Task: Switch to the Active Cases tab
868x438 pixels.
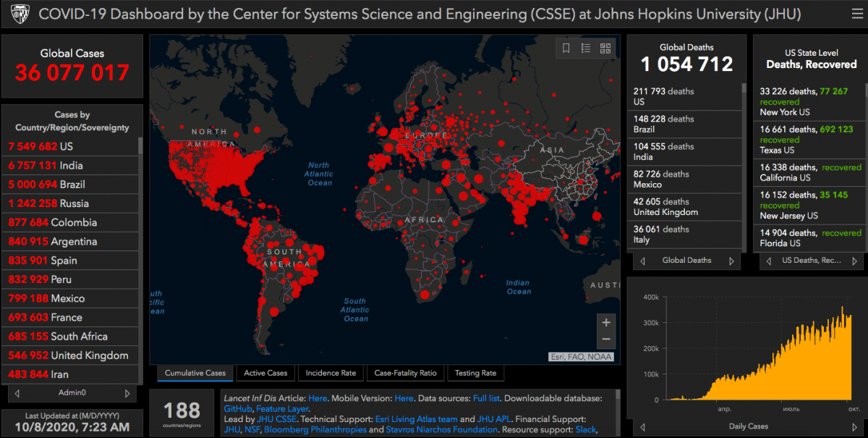Action: tap(265, 373)
